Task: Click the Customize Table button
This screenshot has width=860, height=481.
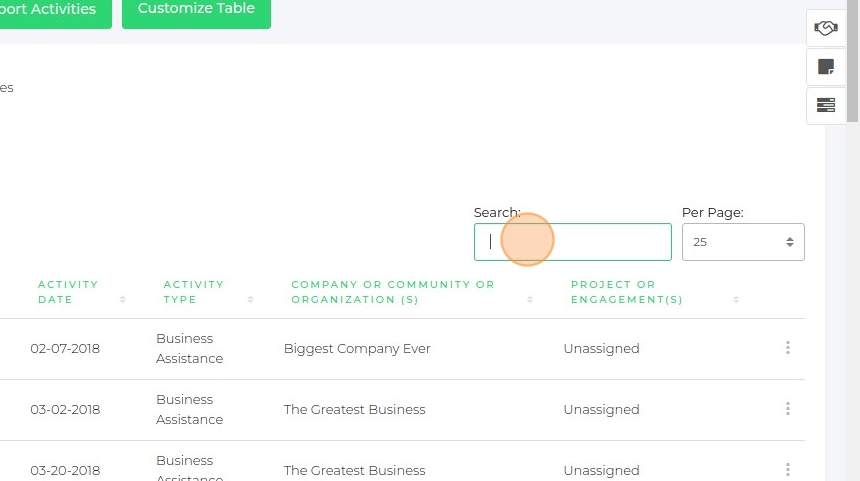Action: [196, 9]
